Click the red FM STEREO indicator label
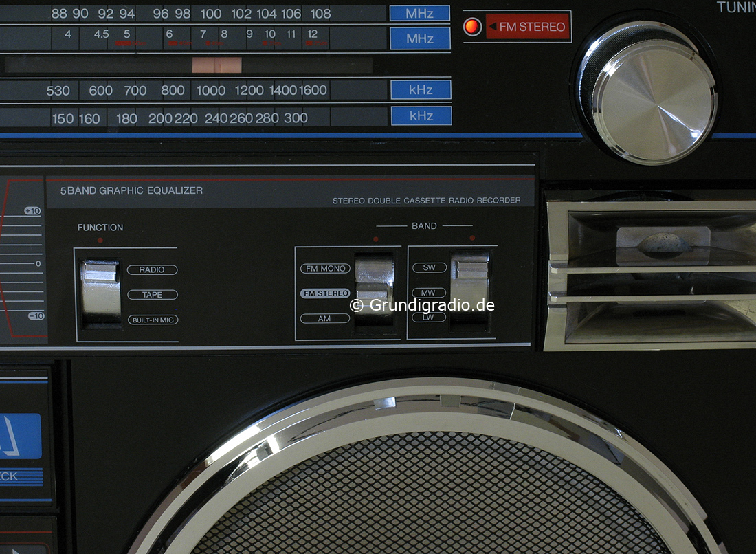This screenshot has height=554, width=756. [528, 27]
